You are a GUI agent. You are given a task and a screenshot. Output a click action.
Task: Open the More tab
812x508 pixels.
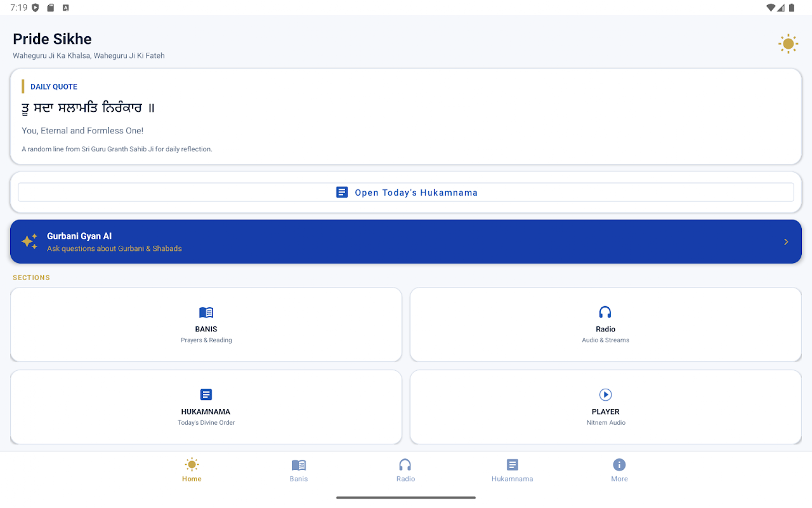click(x=620, y=470)
